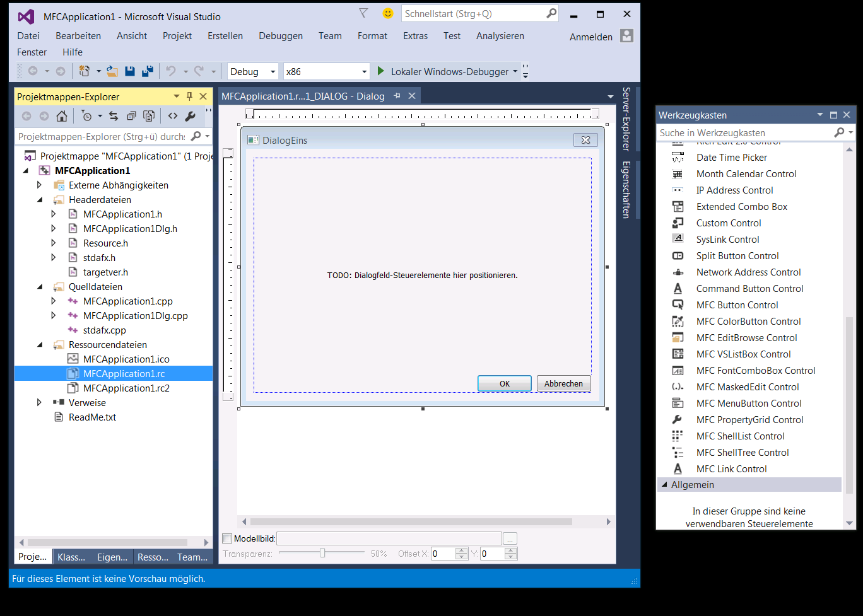Screen dimensions: 863x616
Task: Click the Save All icon
Action: coord(148,71)
